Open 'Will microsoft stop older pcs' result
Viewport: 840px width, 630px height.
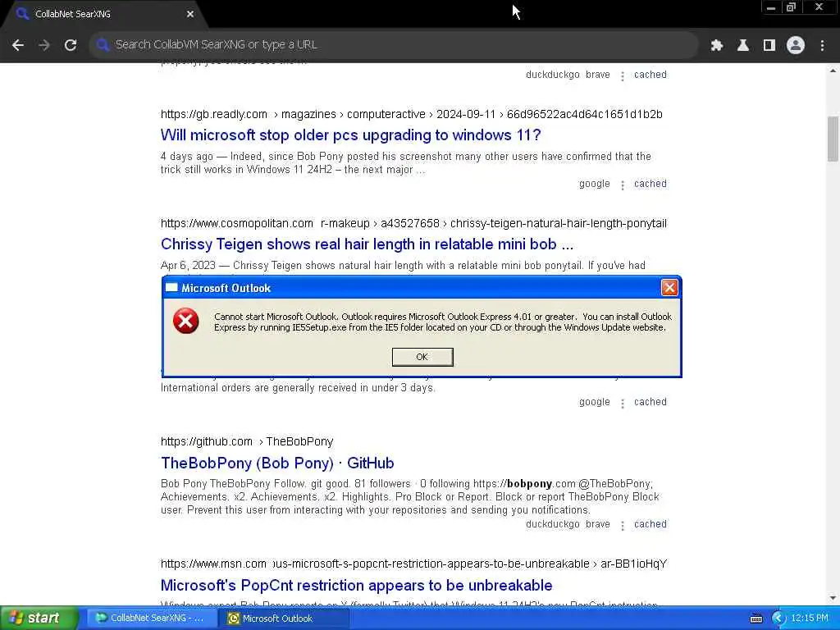[x=350, y=135]
